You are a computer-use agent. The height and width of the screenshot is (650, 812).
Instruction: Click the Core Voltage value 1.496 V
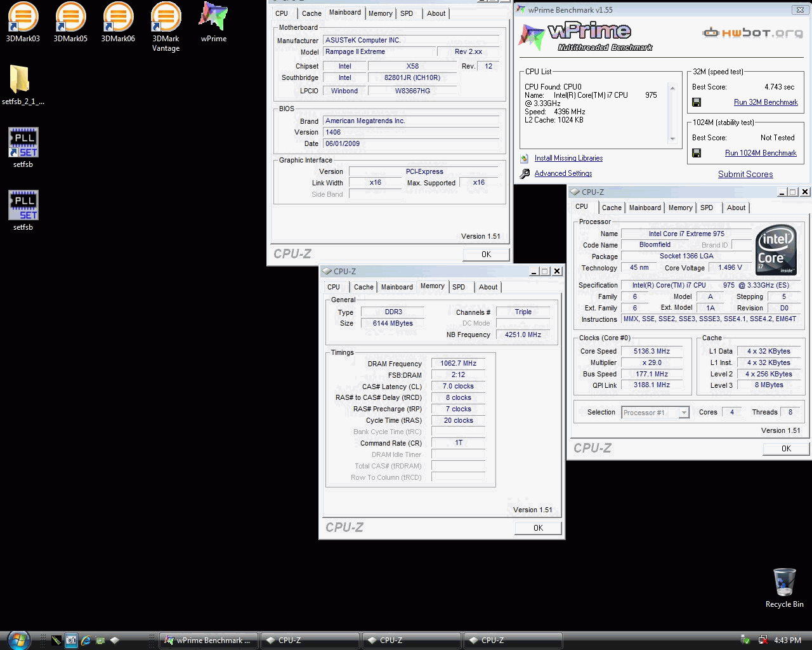coord(730,267)
